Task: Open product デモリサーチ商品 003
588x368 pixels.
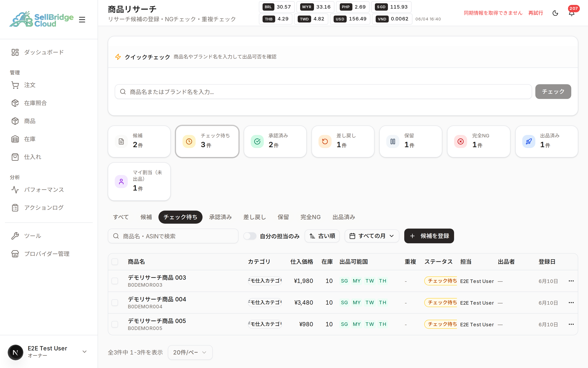Action: [x=157, y=277]
